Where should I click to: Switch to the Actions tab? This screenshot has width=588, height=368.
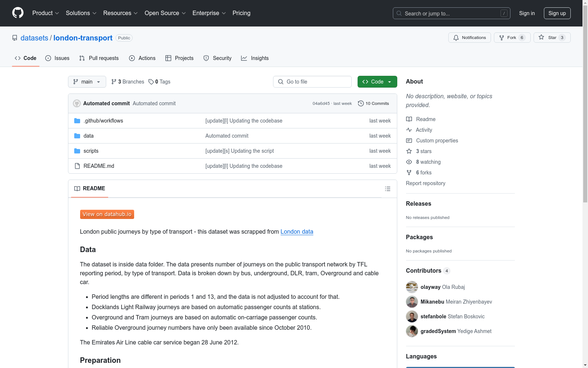142,58
